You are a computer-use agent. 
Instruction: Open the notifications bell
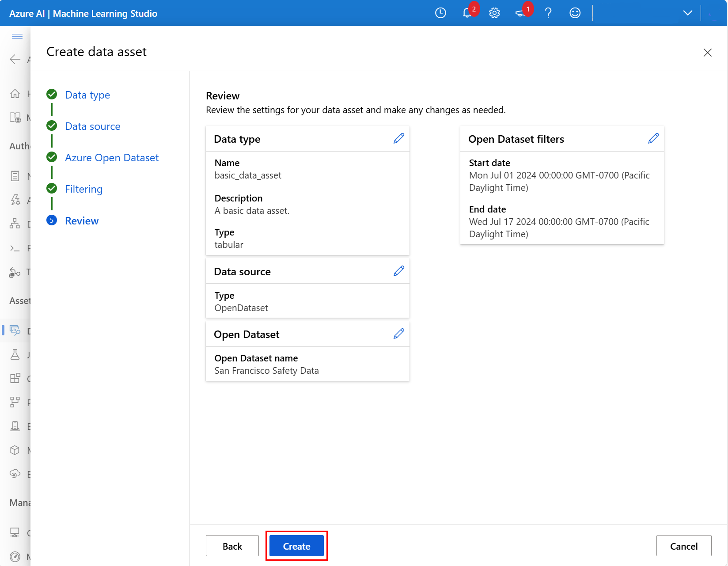coord(467,13)
